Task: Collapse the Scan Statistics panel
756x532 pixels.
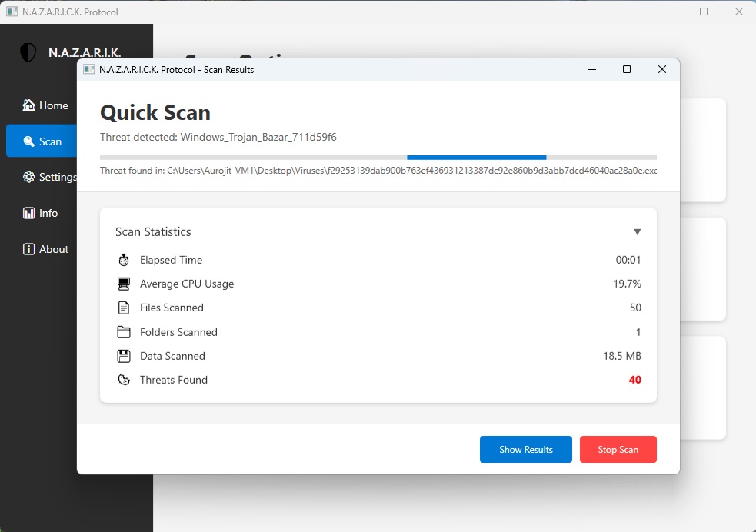Action: [638, 231]
